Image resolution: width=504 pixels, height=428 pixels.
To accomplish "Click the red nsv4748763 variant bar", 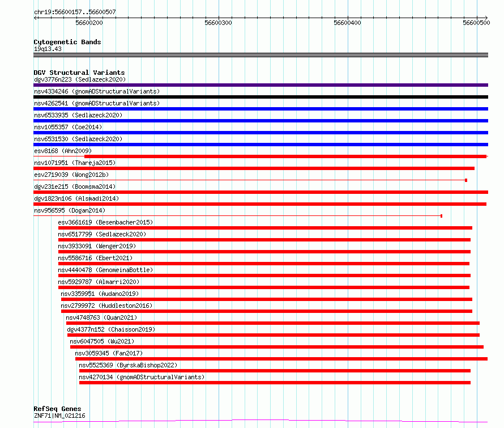I will point(273,323).
